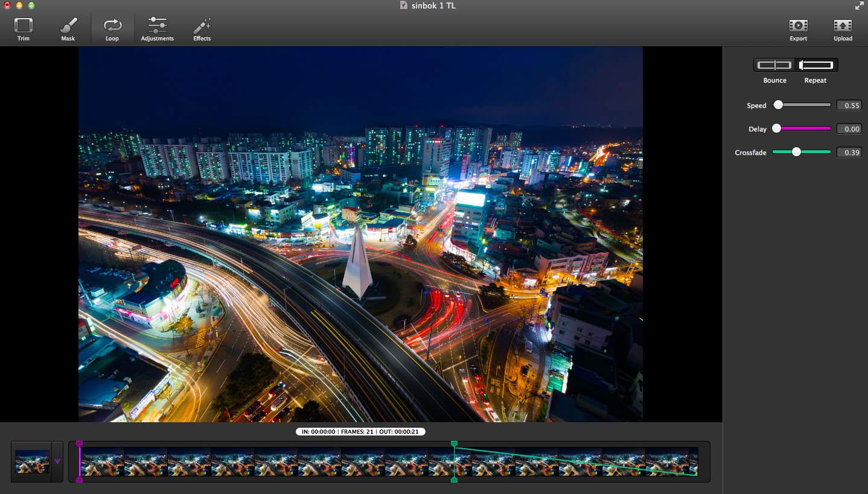Click the IN/OUT frames info bar

pos(360,431)
